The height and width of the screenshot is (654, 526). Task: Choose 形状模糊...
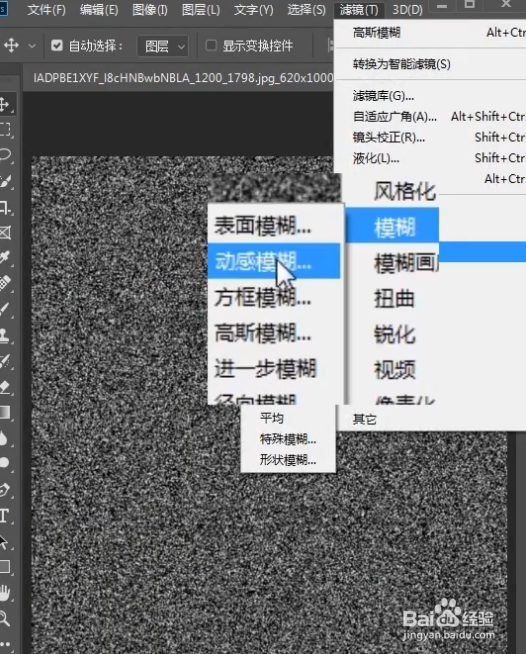tap(288, 460)
